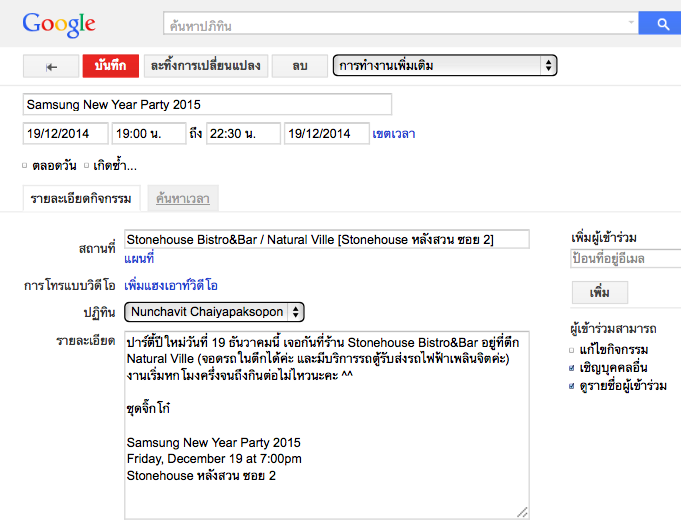The image size is (681, 527).
Task: Click the start date field 19/12/2014
Action: 65,133
